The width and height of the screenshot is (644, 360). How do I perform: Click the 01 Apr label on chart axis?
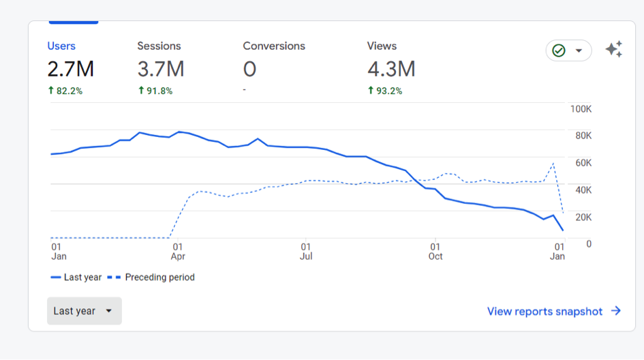click(x=177, y=252)
